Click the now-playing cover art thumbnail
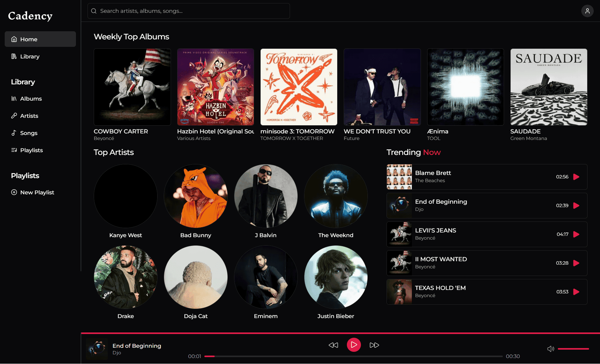The height and width of the screenshot is (364, 600). (x=97, y=349)
